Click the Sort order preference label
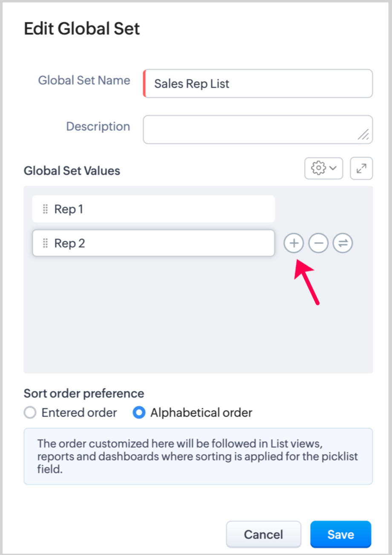The width and height of the screenshot is (392, 555). tap(84, 393)
